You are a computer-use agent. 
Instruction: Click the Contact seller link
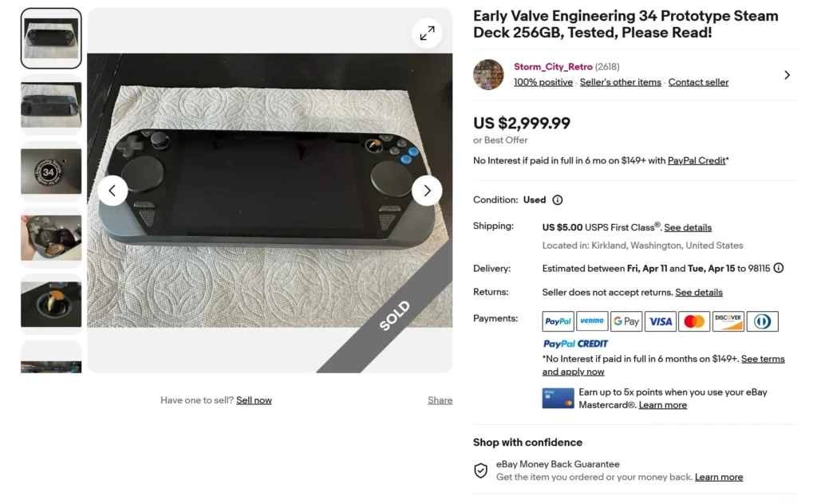point(698,82)
